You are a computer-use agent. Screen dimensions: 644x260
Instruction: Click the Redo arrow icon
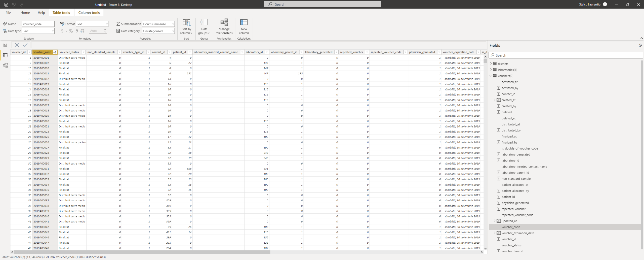tap(21, 5)
